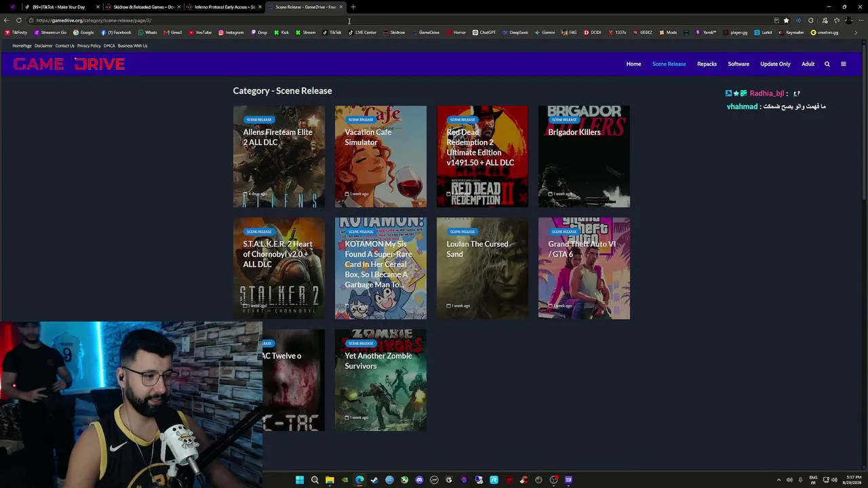Open the Privacy Policy link

coord(89,46)
